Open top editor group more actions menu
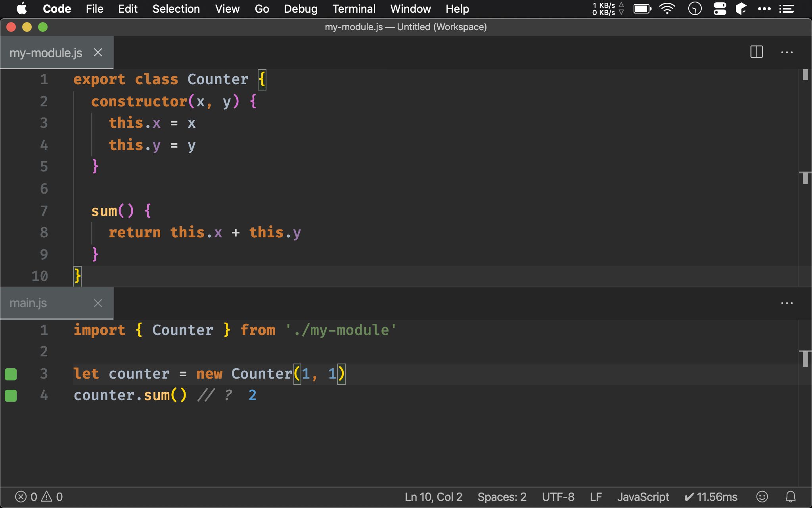The height and width of the screenshot is (508, 812). click(x=787, y=52)
